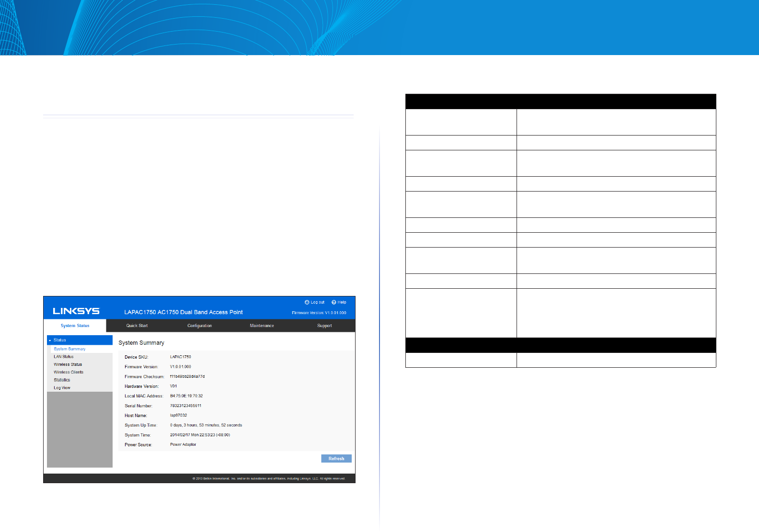
Task: Choose Wireless Status in the sidebar
Action: (x=68, y=364)
